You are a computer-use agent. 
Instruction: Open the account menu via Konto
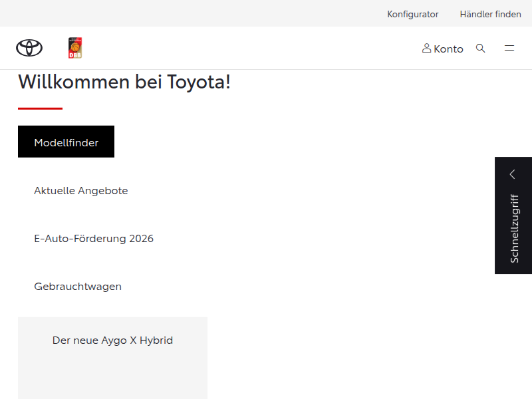tap(442, 48)
